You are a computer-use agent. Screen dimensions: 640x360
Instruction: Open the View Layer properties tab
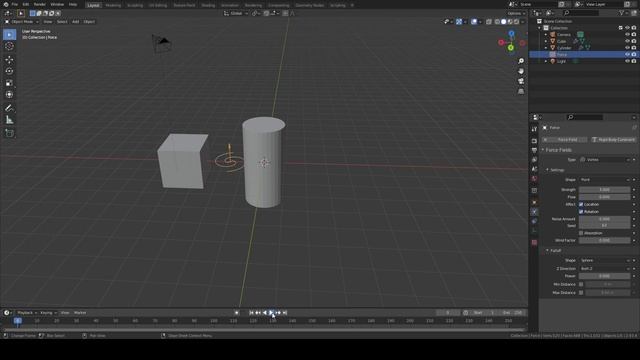[534, 160]
